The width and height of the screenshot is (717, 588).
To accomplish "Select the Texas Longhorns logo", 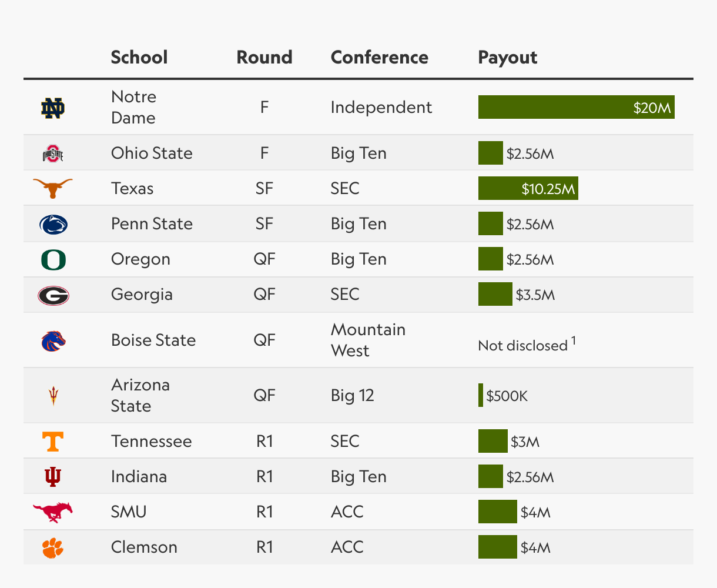I will [x=53, y=189].
